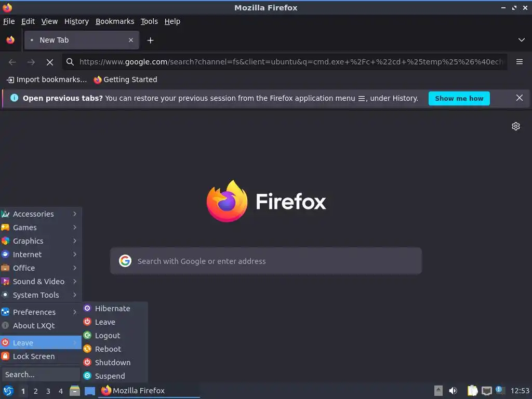Image resolution: width=532 pixels, height=399 pixels.
Task: Choose Logout from the submenu
Action: pyautogui.click(x=115, y=336)
